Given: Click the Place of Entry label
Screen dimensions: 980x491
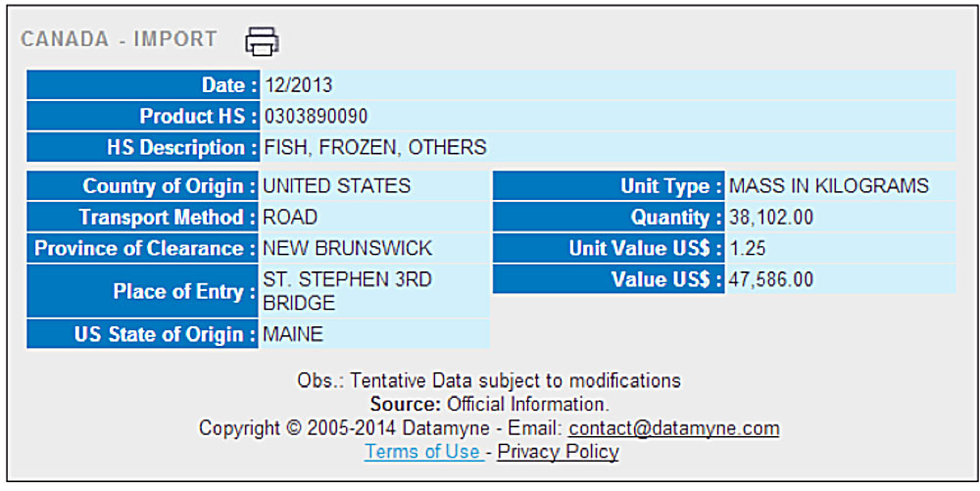Looking at the screenshot, I should (x=184, y=291).
